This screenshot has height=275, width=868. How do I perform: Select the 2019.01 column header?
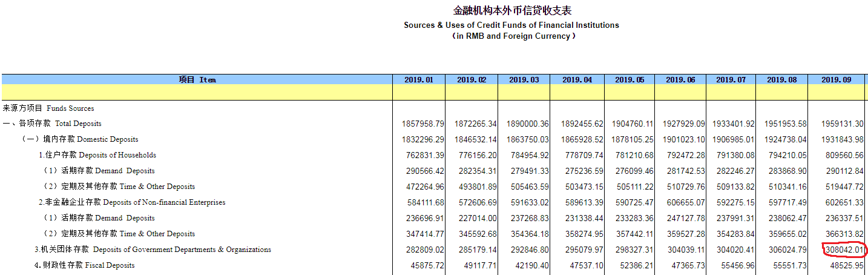[x=419, y=79]
